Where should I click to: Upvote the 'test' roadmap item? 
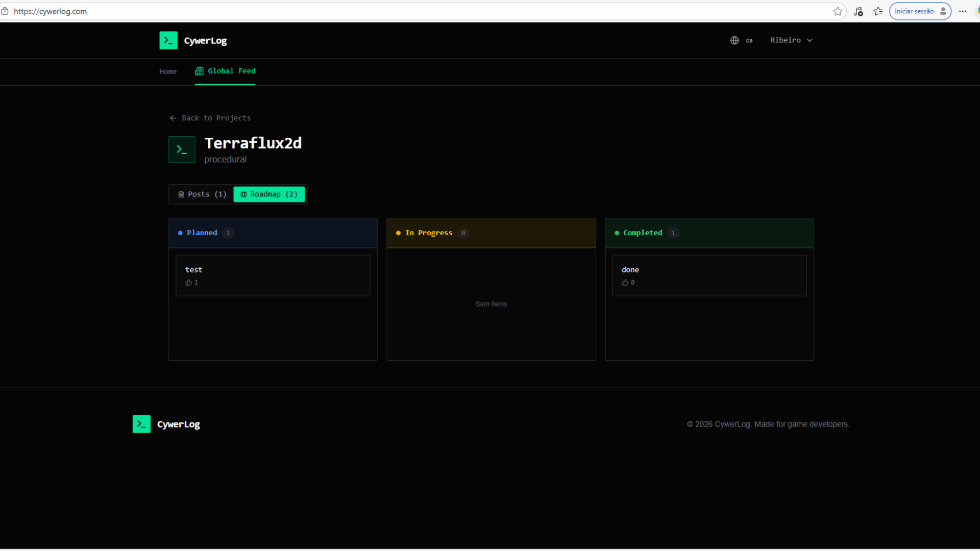[x=189, y=283]
